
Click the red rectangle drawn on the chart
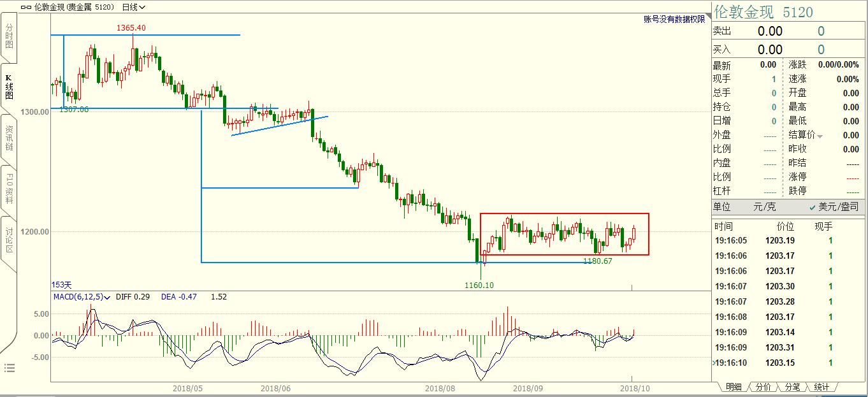[x=564, y=213]
